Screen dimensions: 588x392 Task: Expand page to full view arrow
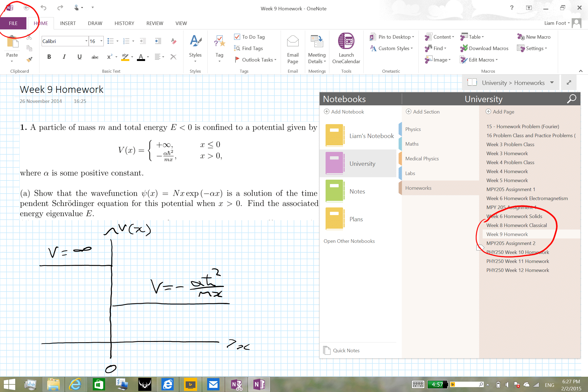(569, 82)
